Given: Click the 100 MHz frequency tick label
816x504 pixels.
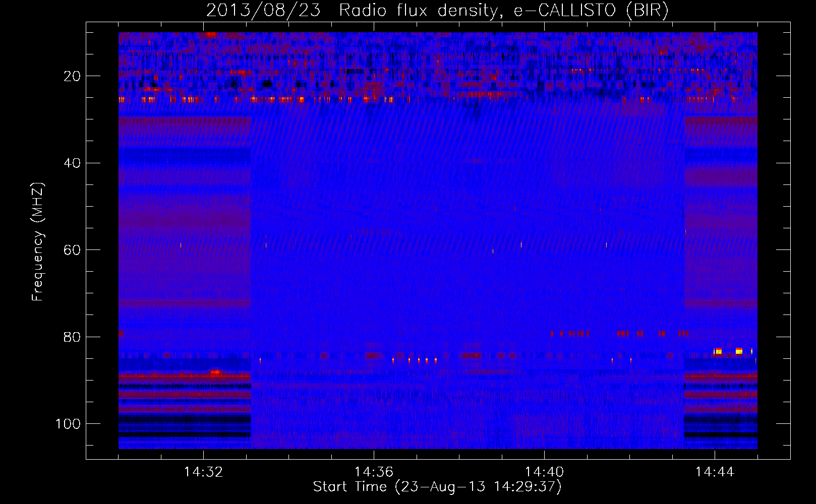Looking at the screenshot, I should pos(68,424).
